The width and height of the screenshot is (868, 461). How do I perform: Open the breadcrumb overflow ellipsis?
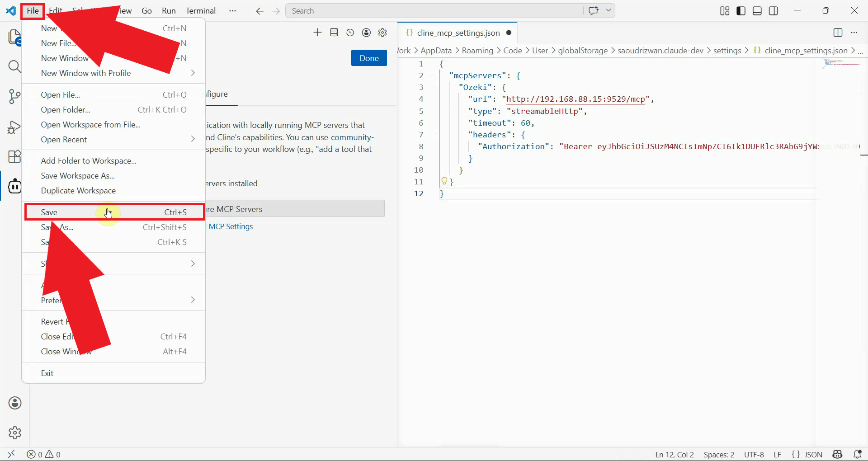pyautogui.click(x=860, y=51)
